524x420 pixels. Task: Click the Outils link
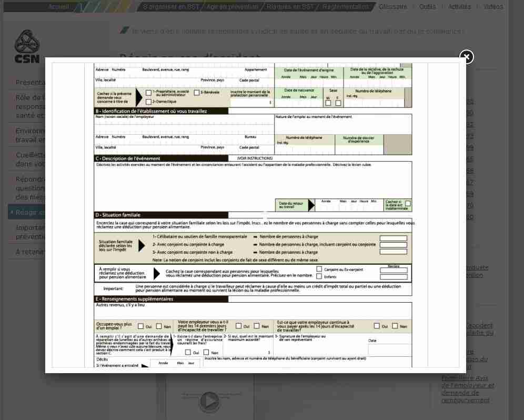tap(427, 7)
